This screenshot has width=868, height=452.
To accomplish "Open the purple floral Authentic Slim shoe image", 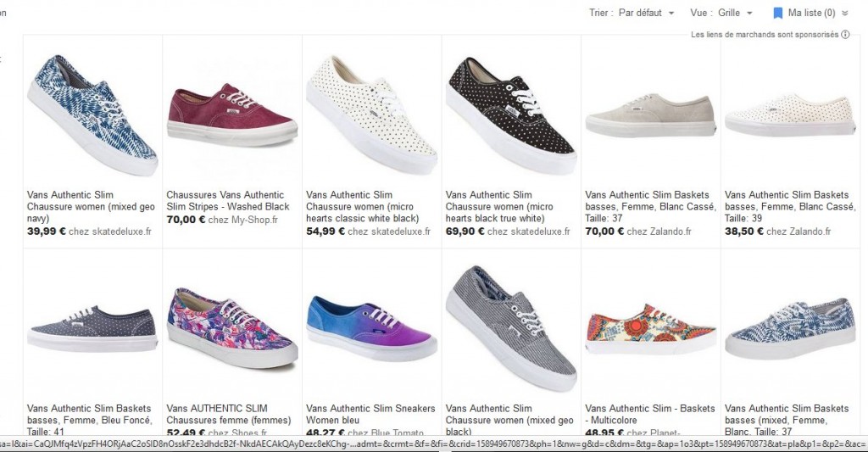I will tap(232, 328).
